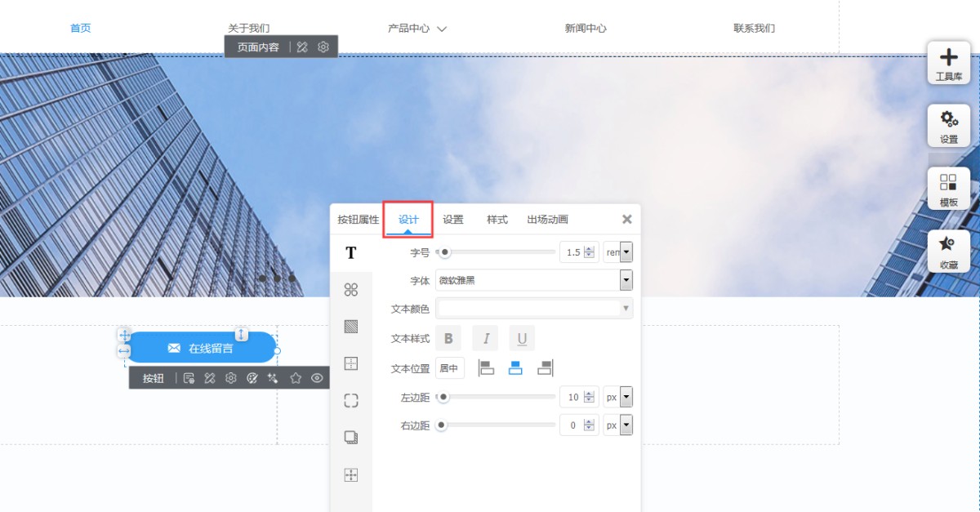
Task: Select the text 'T' design category icon
Action: tap(351, 253)
